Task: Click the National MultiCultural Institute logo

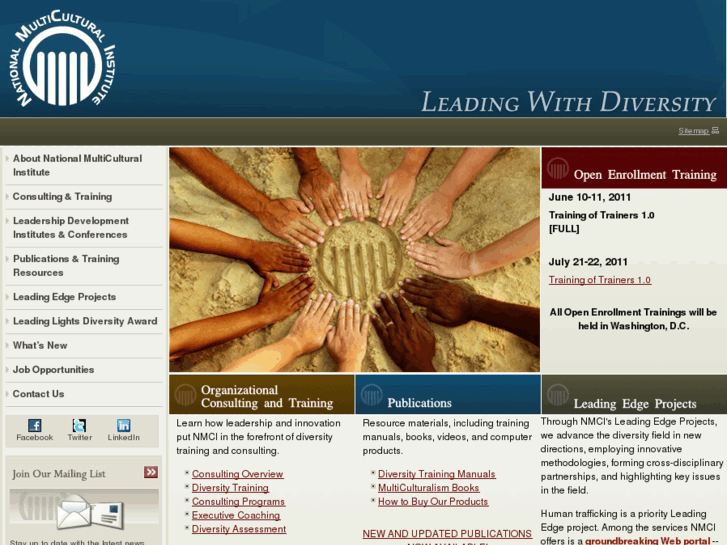Action: pos(62,58)
